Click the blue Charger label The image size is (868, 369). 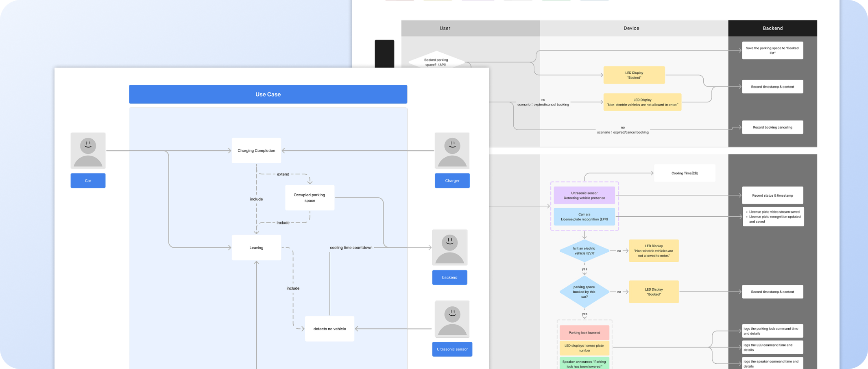(x=452, y=180)
